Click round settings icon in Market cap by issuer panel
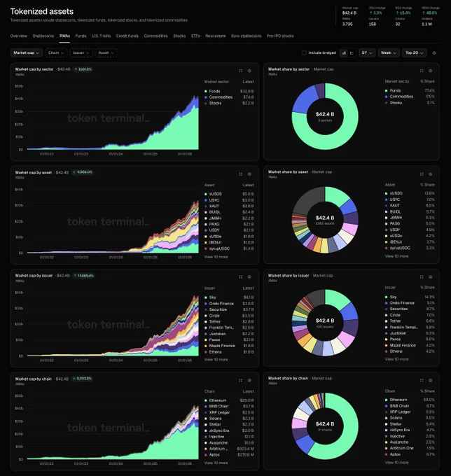 (x=249, y=277)
